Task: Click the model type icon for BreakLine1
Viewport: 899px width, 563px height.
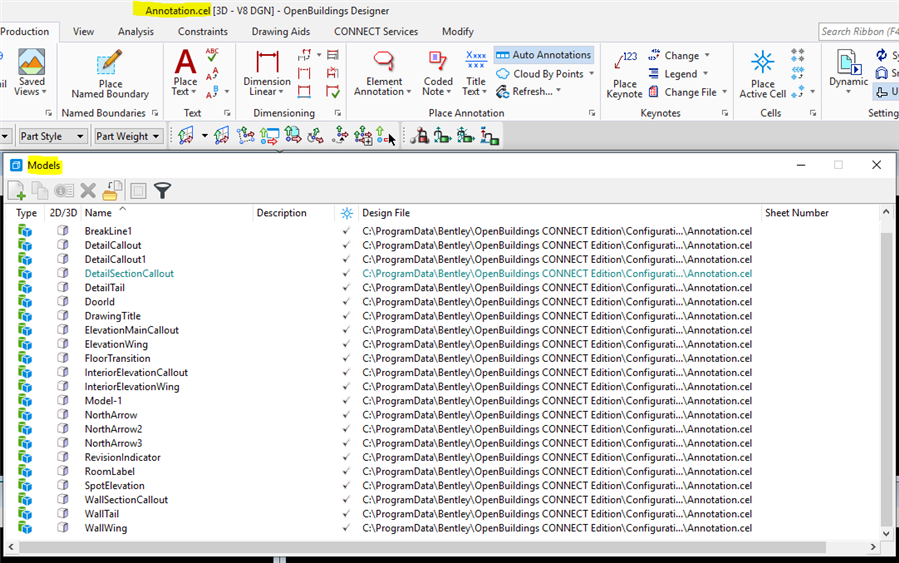Action: click(25, 231)
